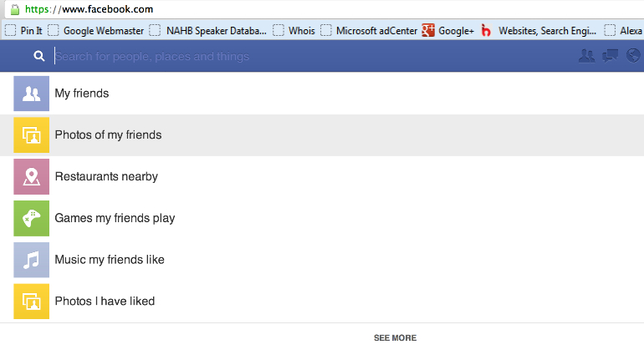Choose the Games my friends play suggestion
644x350 pixels.
(x=115, y=218)
